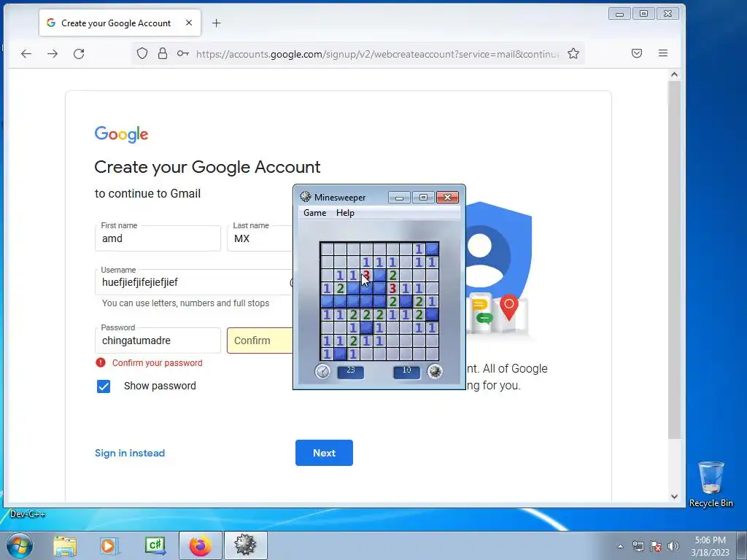747x560 pixels.
Task: Click the Last name input field
Action: [260, 238]
